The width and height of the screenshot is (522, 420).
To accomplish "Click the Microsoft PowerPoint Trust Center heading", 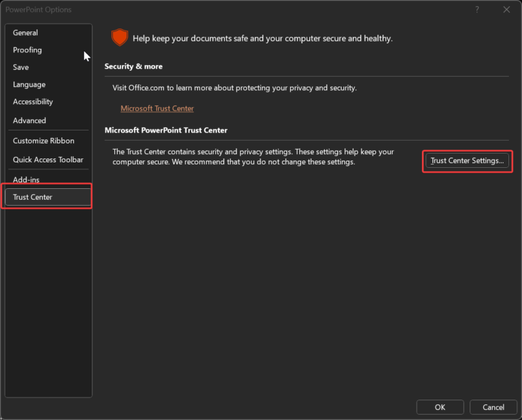I will coord(166,130).
